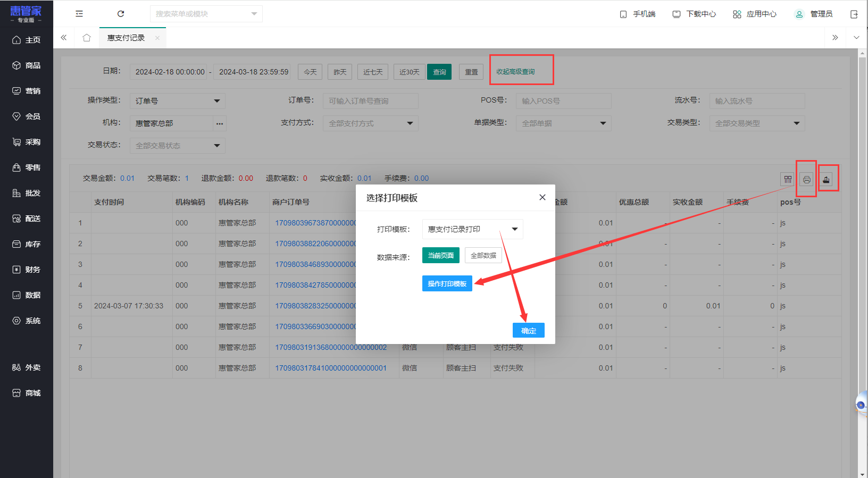The width and height of the screenshot is (868, 478).
Task: Close the 惠支付记录 tab
Action: pyautogui.click(x=157, y=38)
